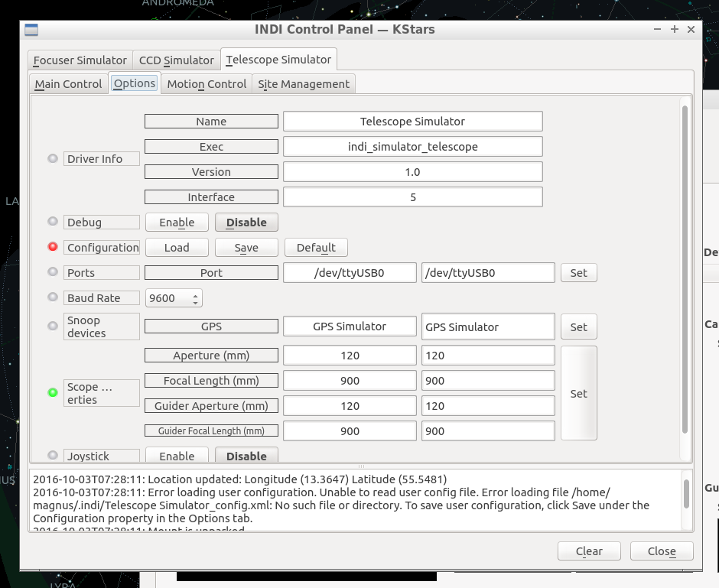
Task: Click the editable Focal Length field
Action: 487,381
